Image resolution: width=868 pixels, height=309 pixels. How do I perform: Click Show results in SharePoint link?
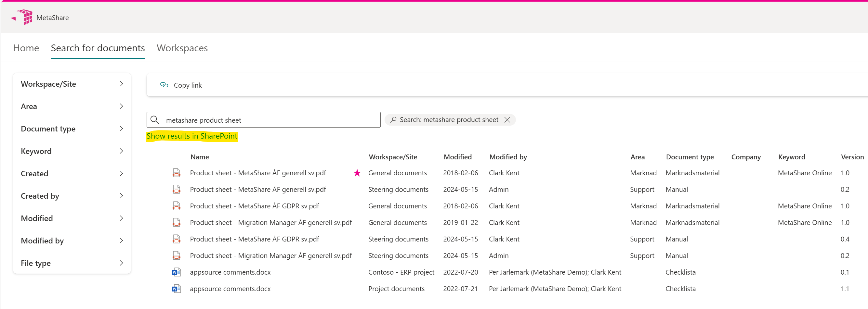pyautogui.click(x=192, y=136)
